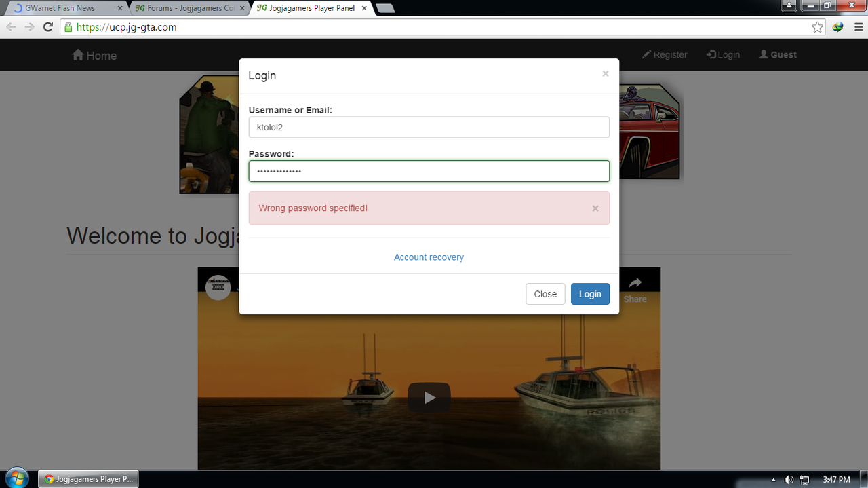Open a new browser tab
Image resolution: width=868 pixels, height=488 pixels.
click(385, 8)
